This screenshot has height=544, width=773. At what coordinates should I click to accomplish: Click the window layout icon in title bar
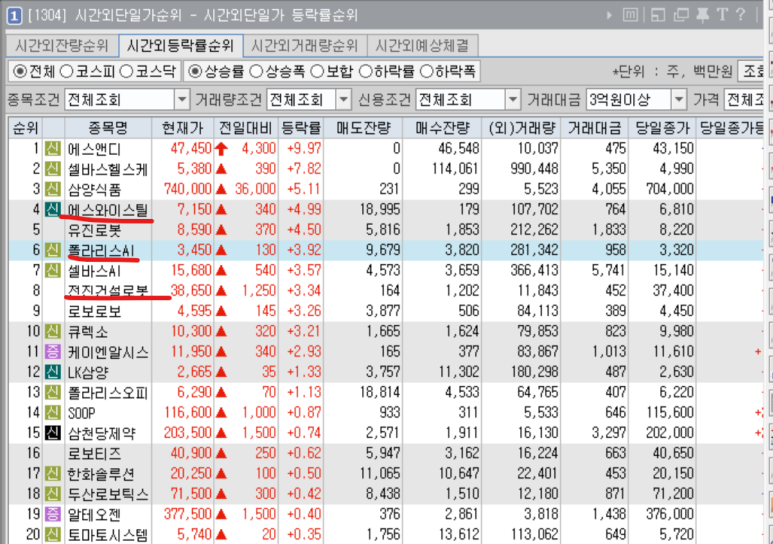point(658,15)
